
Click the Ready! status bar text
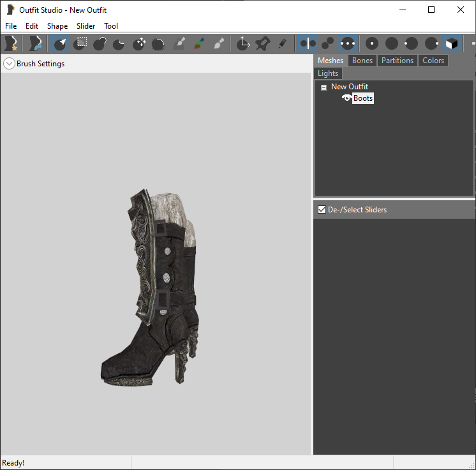point(13,463)
